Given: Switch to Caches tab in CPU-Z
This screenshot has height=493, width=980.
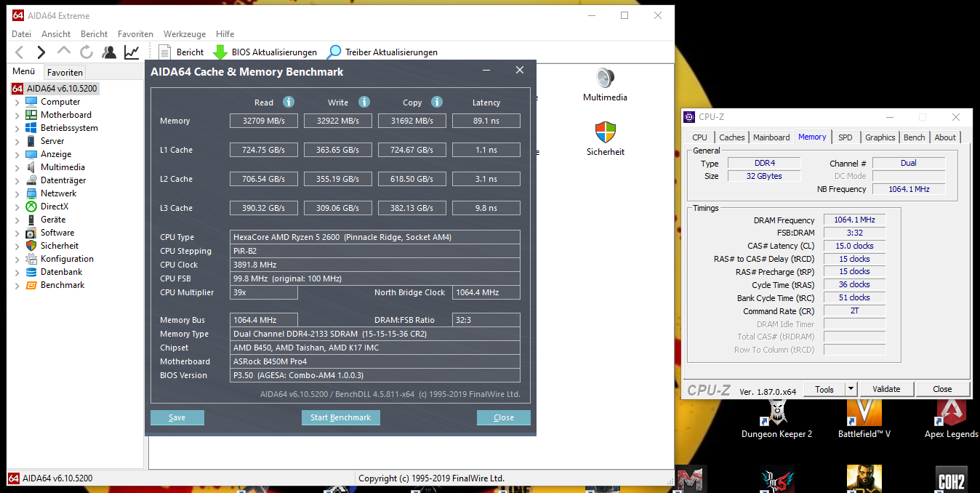Looking at the screenshot, I should (732, 137).
